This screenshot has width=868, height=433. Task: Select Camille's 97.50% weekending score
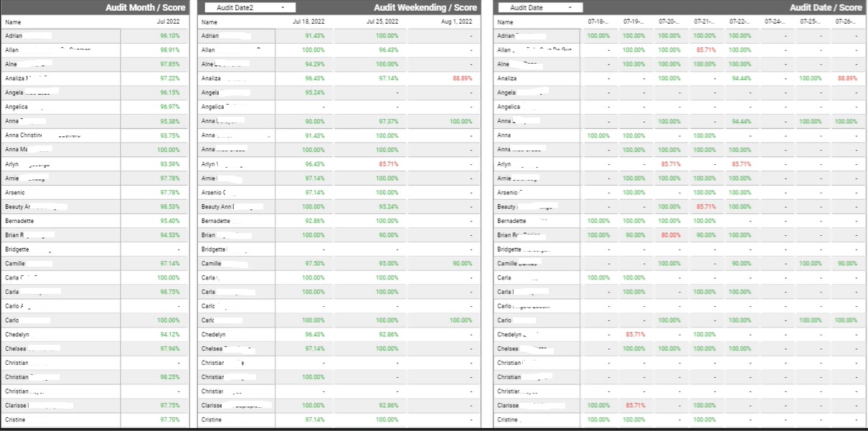coord(314,264)
